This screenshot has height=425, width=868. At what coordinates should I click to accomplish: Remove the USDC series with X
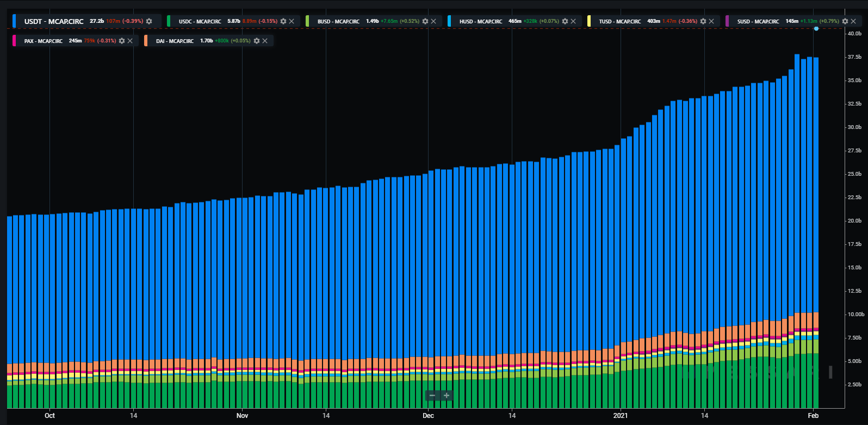[x=292, y=21]
